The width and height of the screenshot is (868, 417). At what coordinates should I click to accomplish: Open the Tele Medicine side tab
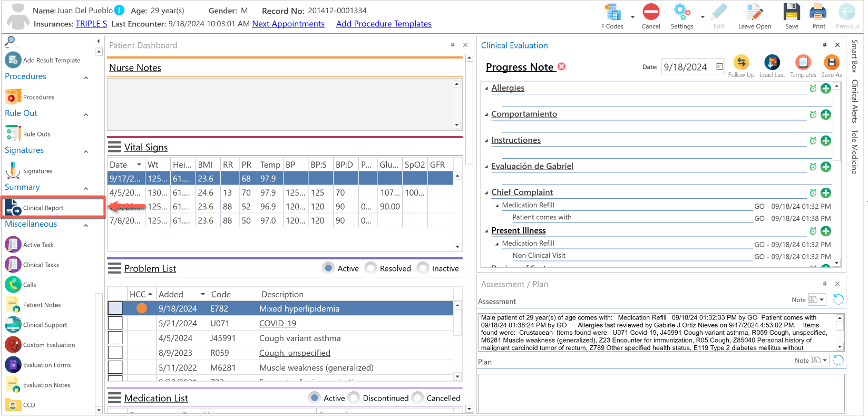click(855, 152)
